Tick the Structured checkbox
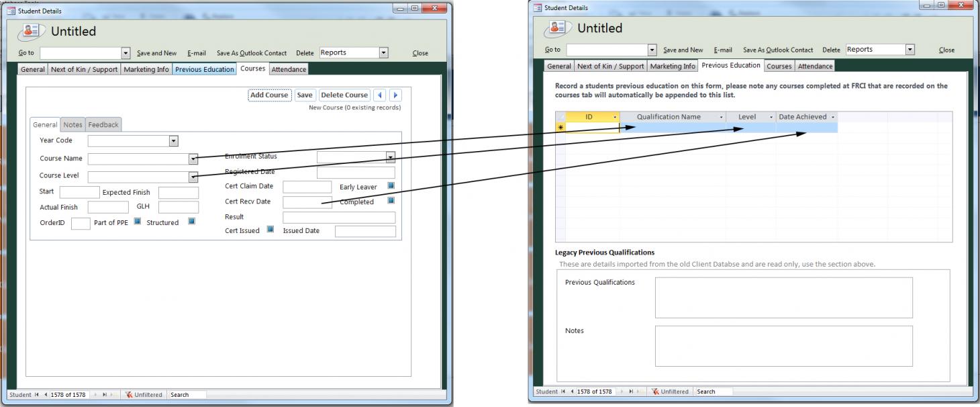Image resolution: width=980 pixels, height=407 pixels. click(x=191, y=222)
